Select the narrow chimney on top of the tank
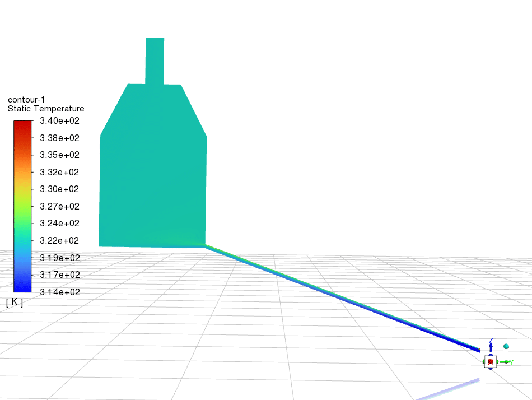This screenshot has height=400, width=532. pyautogui.click(x=155, y=61)
